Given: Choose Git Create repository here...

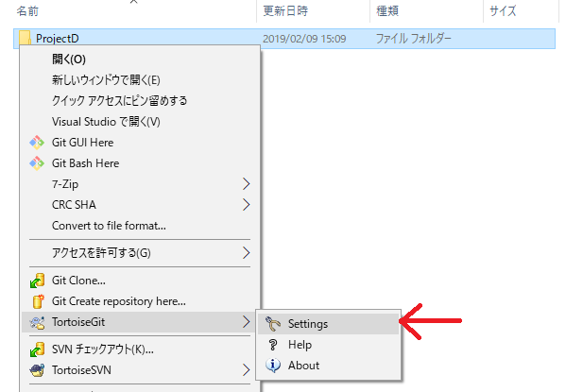Looking at the screenshot, I should [140, 301].
